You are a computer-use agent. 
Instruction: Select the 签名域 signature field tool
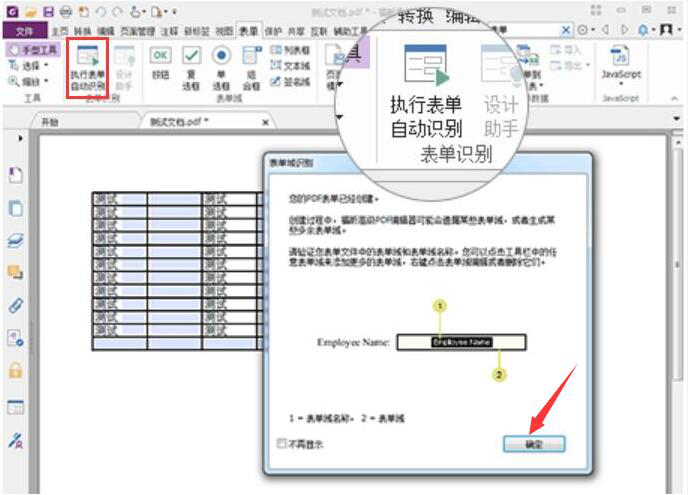pyautogui.click(x=290, y=82)
